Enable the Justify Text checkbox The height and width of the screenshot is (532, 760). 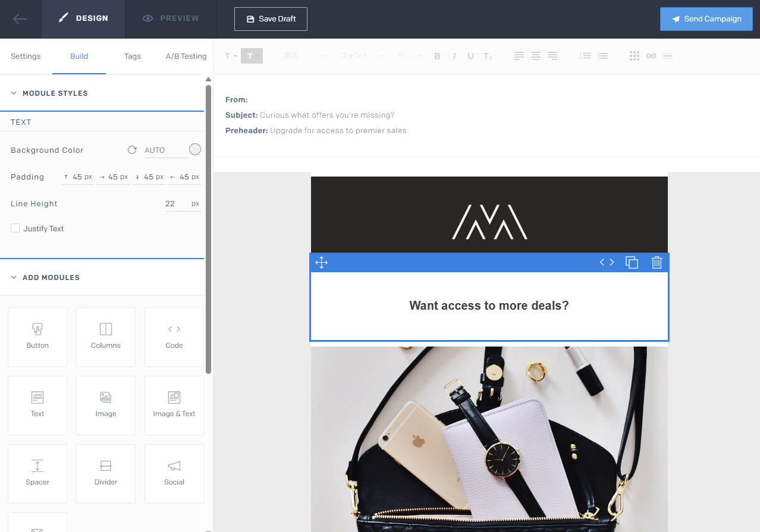[x=15, y=228]
